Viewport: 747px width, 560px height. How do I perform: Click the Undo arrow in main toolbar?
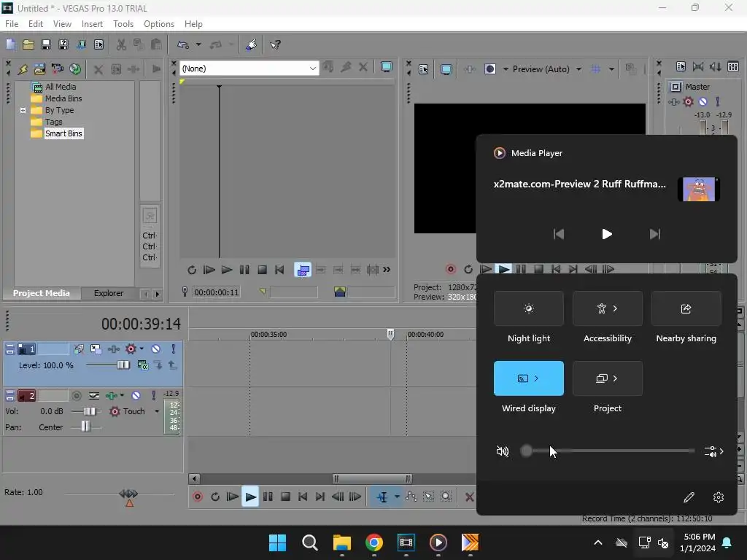pos(183,44)
